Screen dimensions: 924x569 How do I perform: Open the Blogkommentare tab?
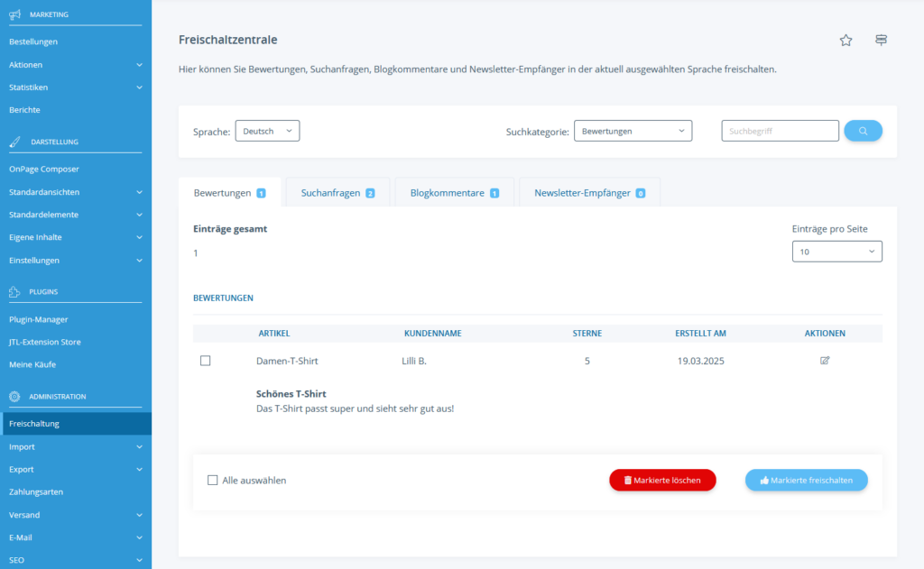tap(454, 192)
